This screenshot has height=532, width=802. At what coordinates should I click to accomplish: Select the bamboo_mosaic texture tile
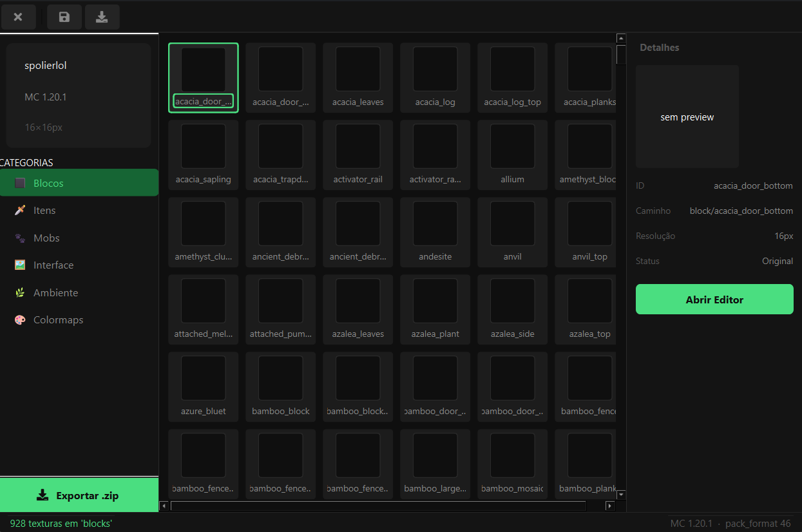point(513,464)
